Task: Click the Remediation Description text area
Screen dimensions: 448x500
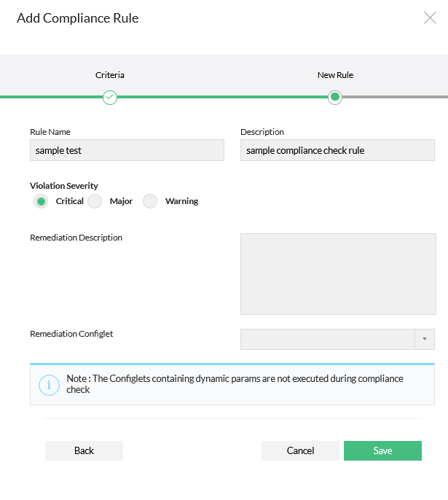Action: (338, 274)
